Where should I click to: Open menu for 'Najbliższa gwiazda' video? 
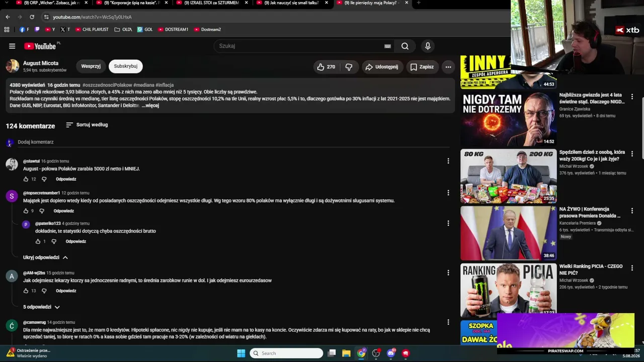coord(632,97)
